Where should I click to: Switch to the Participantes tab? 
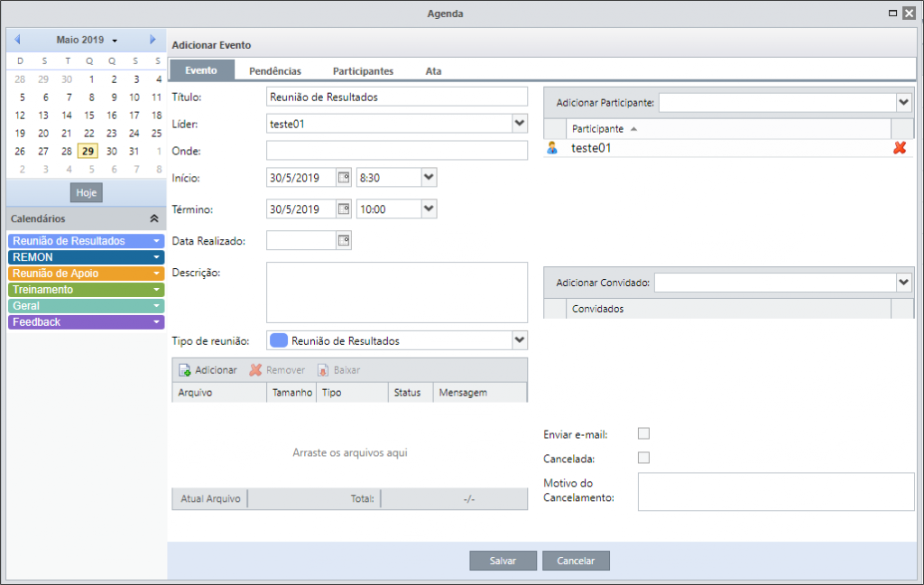(x=363, y=70)
